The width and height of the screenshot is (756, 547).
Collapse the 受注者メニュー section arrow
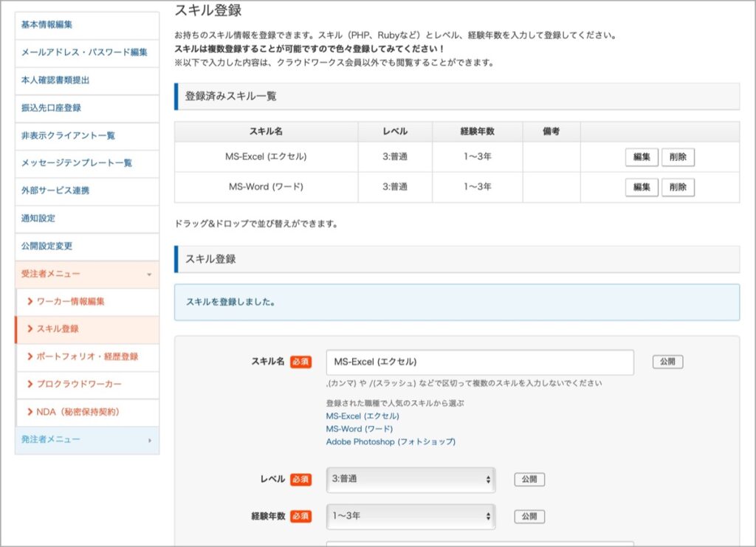pyautogui.click(x=149, y=275)
